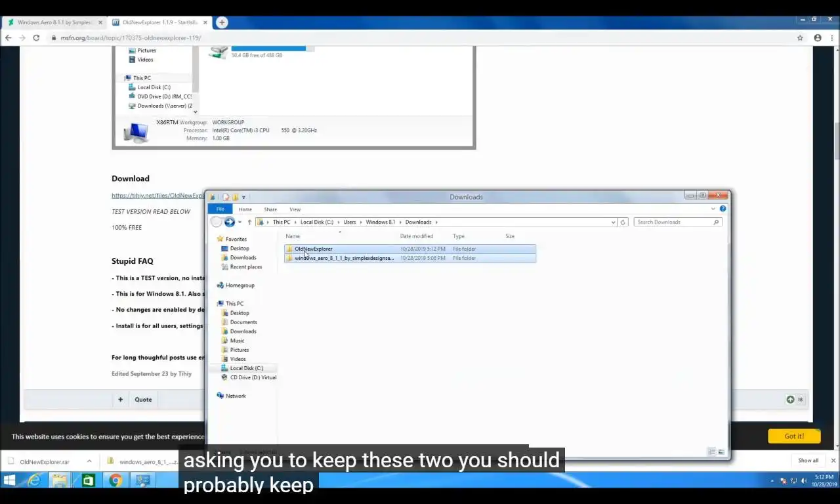This screenshot has height=504, width=840.
Task: Select Music under This PC
Action: pyautogui.click(x=237, y=340)
